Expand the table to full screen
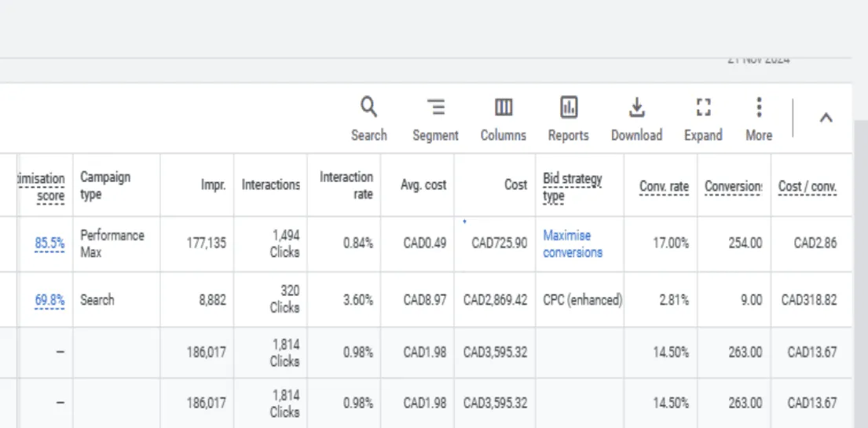The width and height of the screenshot is (868, 428). pos(703,119)
